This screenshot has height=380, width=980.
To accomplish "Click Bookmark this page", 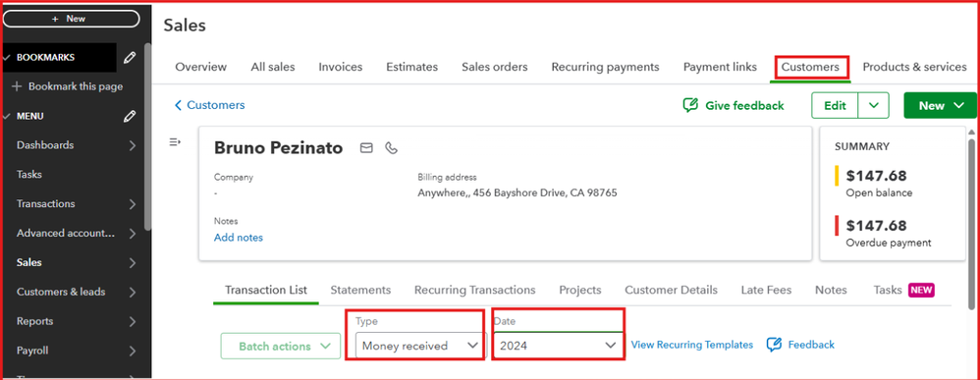I will (x=75, y=86).
